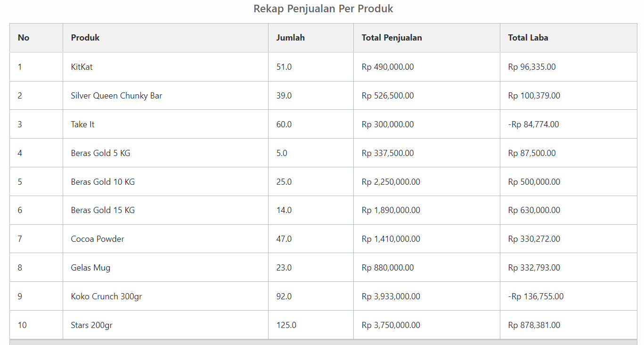Click the negative profit -Rp 84,774.00
This screenshot has width=644, height=345.
pyautogui.click(x=533, y=124)
